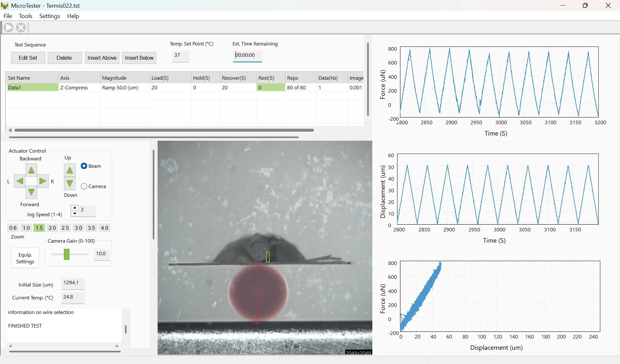This screenshot has height=364, width=620.
Task: Click the '80 of 80' reps cell
Action: click(301, 87)
